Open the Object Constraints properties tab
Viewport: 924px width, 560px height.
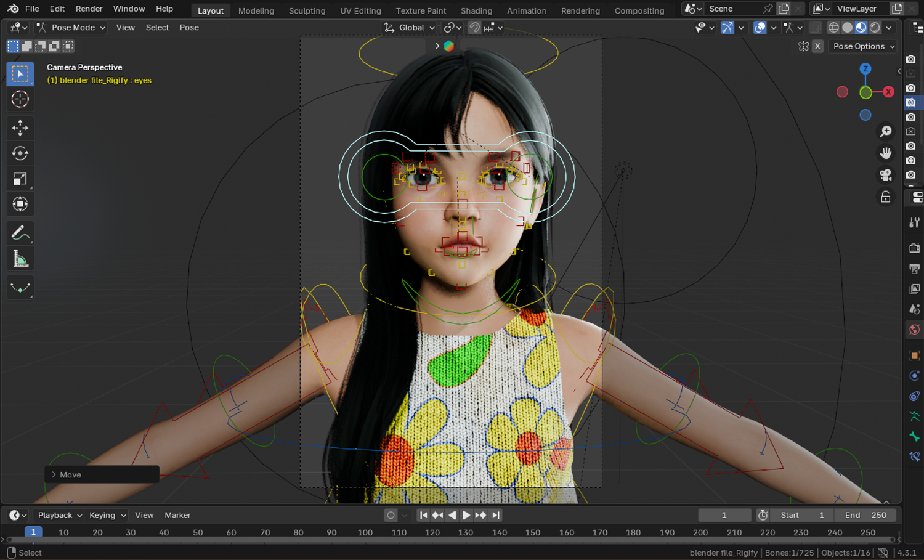coord(915,396)
